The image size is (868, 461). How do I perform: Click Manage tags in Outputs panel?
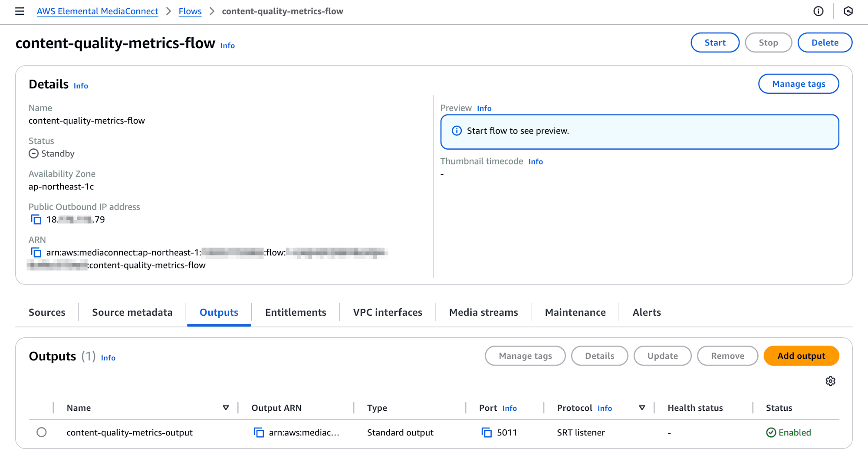(525, 356)
